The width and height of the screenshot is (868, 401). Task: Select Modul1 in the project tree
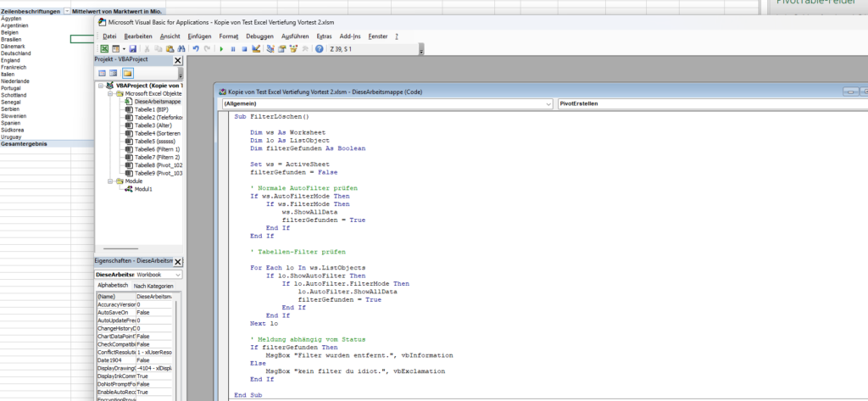(x=142, y=189)
